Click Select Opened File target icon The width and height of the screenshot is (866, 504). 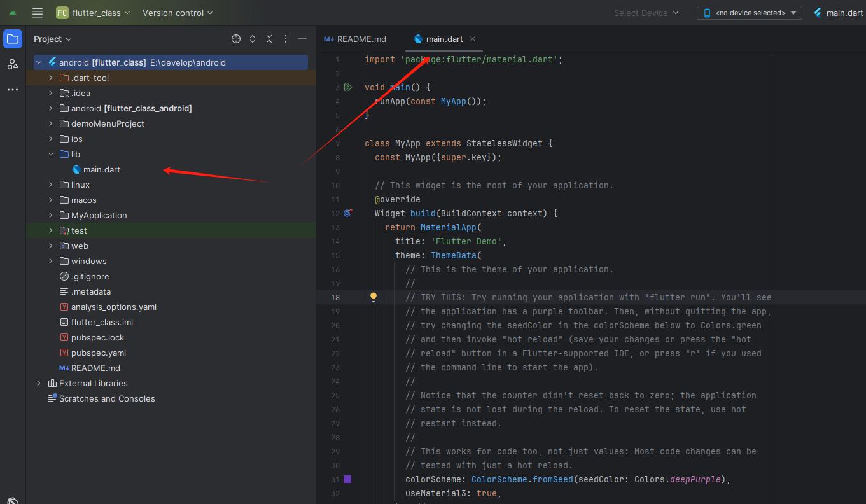click(236, 39)
